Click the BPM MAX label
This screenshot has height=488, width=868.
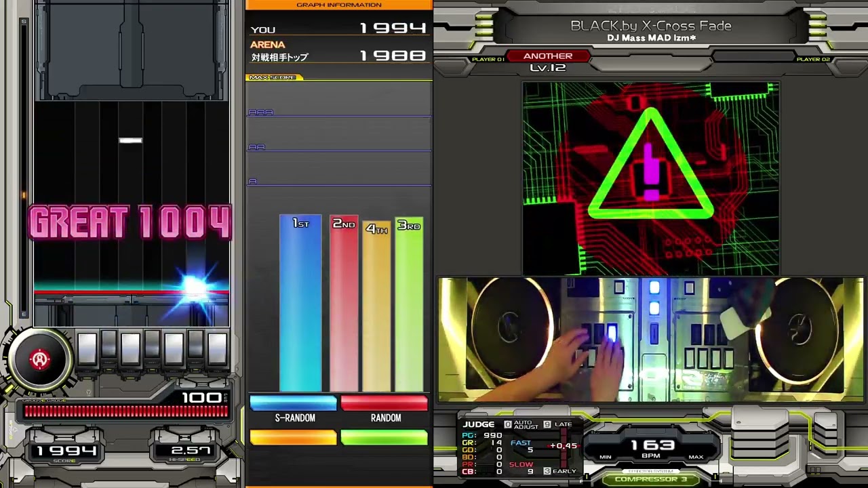point(696,457)
